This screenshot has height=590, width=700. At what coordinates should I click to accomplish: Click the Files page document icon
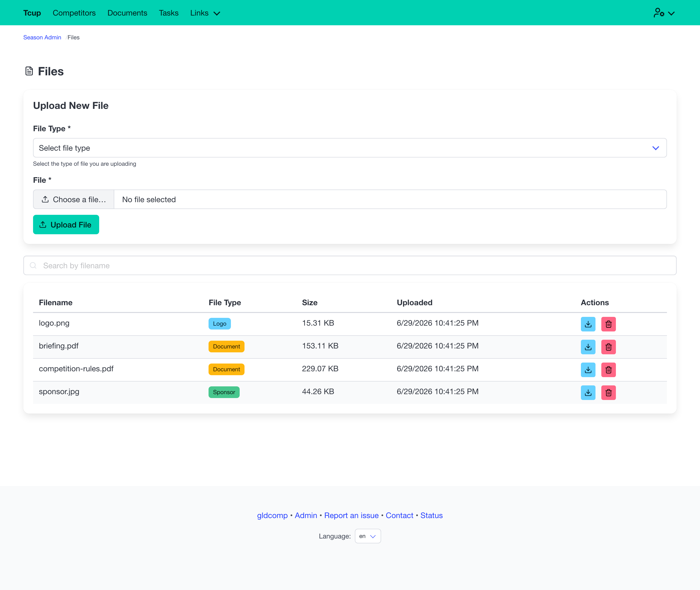click(29, 71)
